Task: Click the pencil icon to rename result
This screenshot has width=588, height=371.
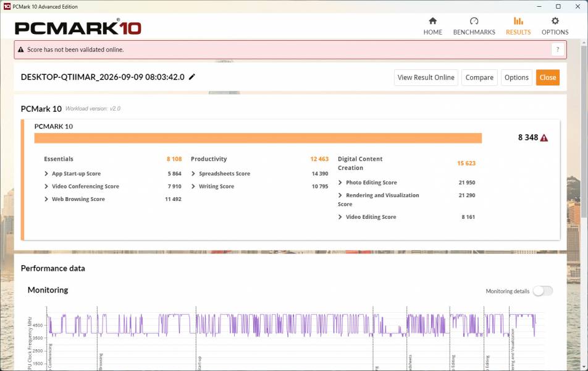Action: point(192,77)
